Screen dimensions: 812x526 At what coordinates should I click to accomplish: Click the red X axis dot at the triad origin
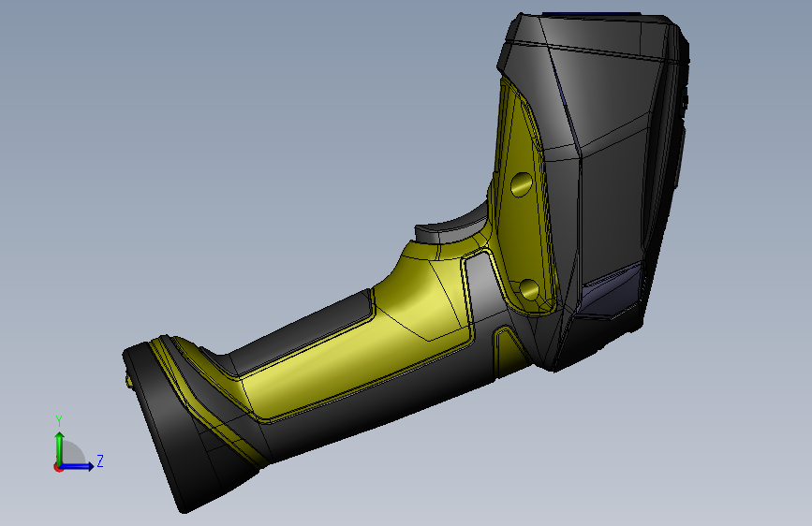(58, 467)
